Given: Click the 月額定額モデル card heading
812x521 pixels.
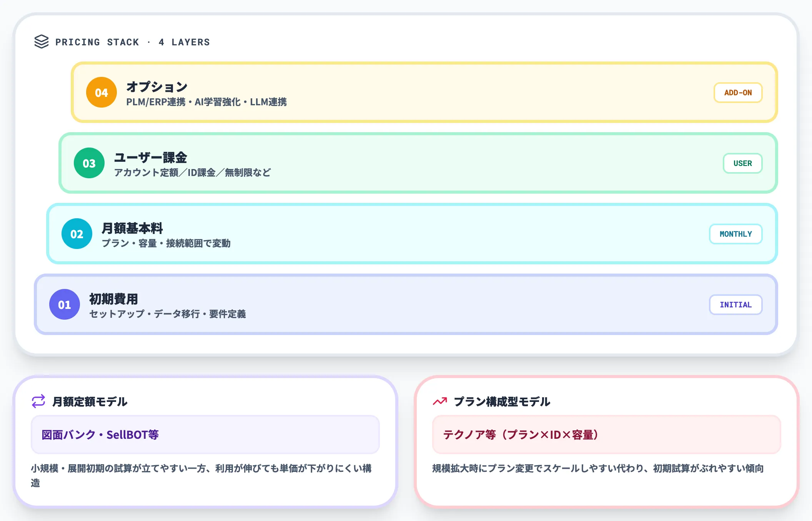Looking at the screenshot, I should (90, 402).
